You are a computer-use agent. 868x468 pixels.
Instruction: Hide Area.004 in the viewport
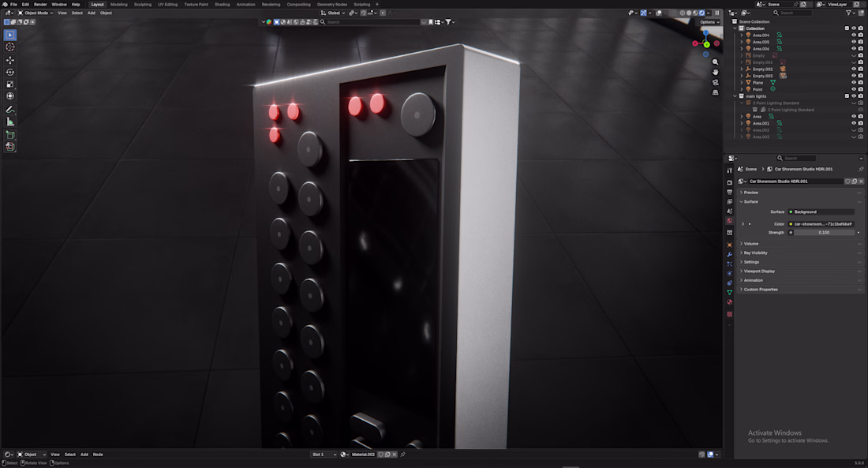[x=854, y=35]
